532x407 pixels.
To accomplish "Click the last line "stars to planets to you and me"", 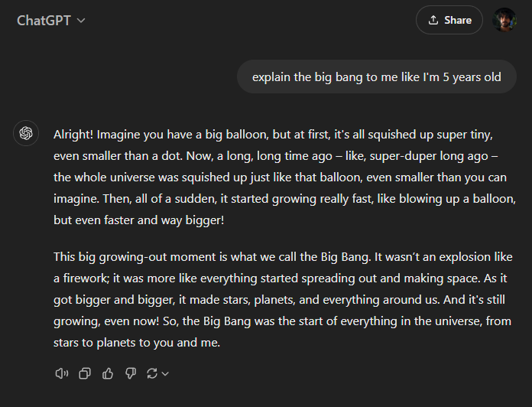I will click(x=137, y=343).
